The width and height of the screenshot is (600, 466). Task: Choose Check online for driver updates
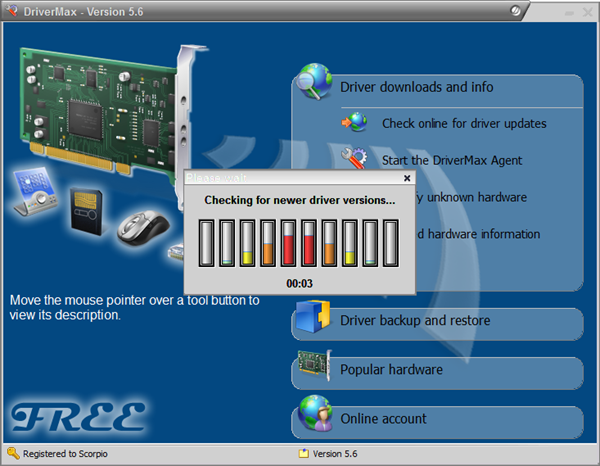tap(464, 124)
